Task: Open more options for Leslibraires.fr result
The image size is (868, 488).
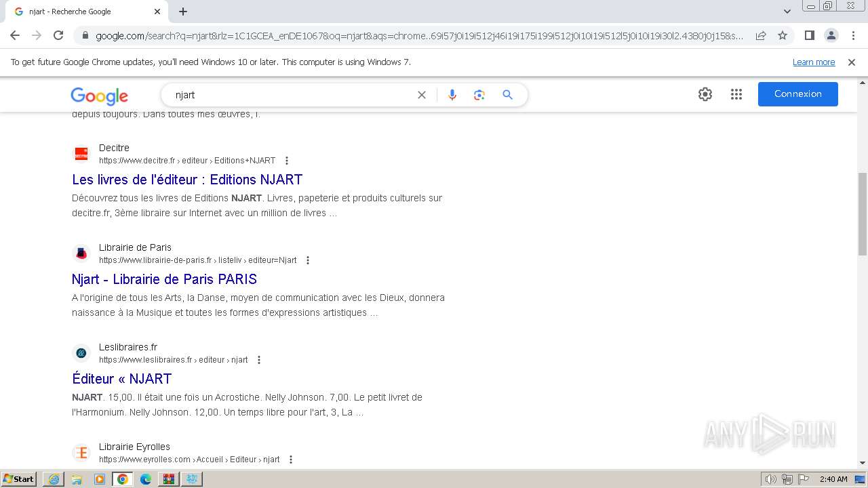Action: point(259,360)
